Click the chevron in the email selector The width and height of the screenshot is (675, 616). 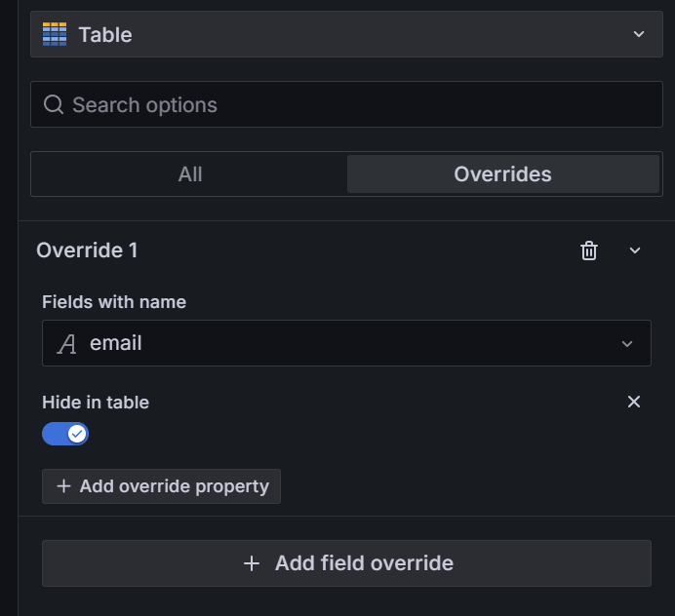pos(627,343)
